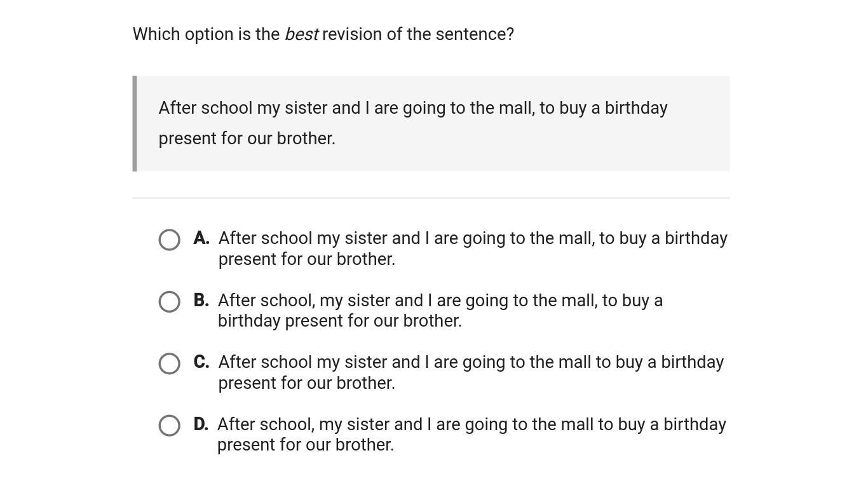This screenshot has width=868, height=488.
Task: Click "present for our brother." in quote box
Action: [247, 139]
